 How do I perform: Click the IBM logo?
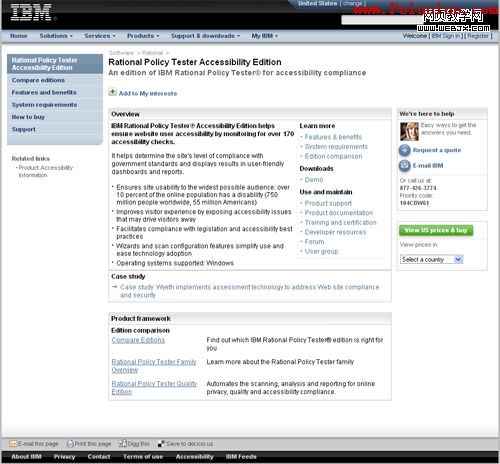pos(31,12)
